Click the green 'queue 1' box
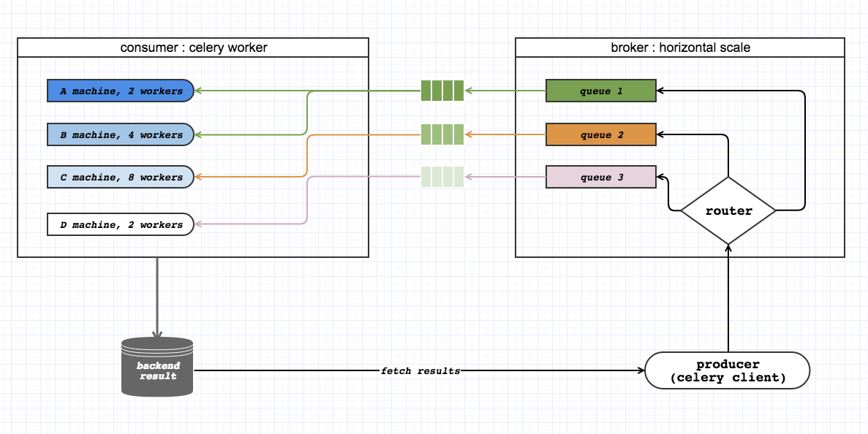This screenshot has height=434, width=868. coord(601,91)
